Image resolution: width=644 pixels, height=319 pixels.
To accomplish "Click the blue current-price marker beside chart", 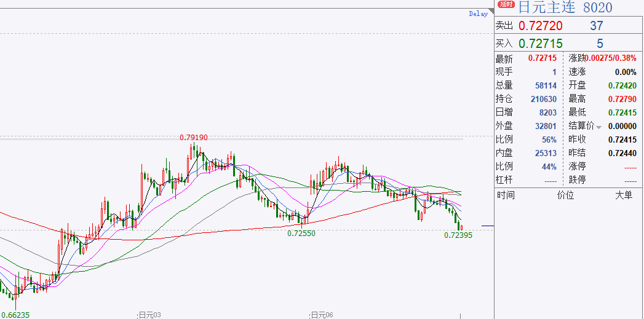I will [x=488, y=226].
